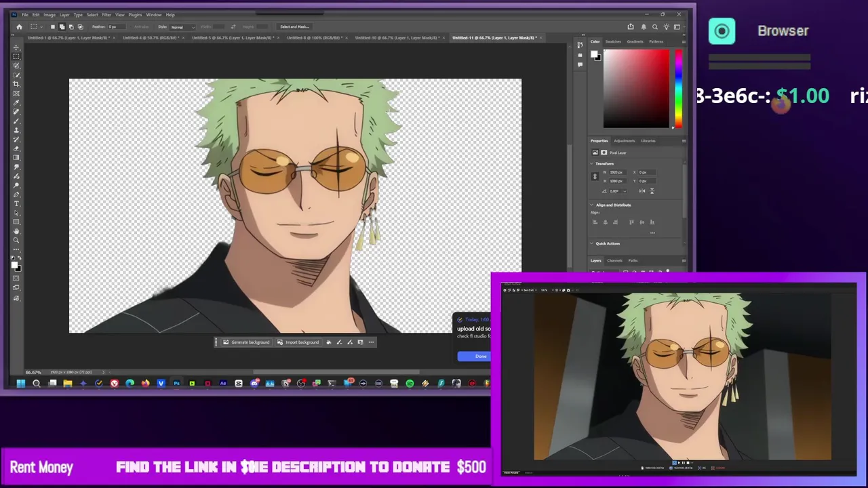Click align horizontal centers icon
The image size is (868, 488).
[606, 222]
